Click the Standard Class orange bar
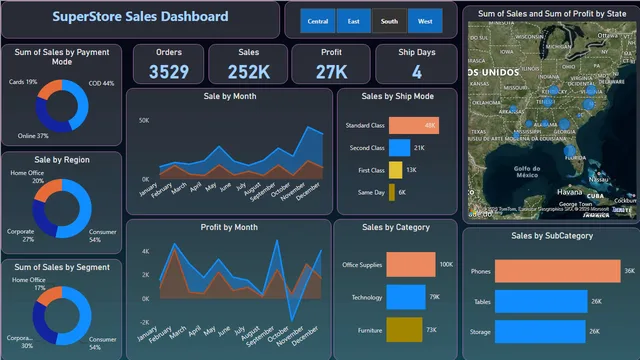 coord(414,125)
